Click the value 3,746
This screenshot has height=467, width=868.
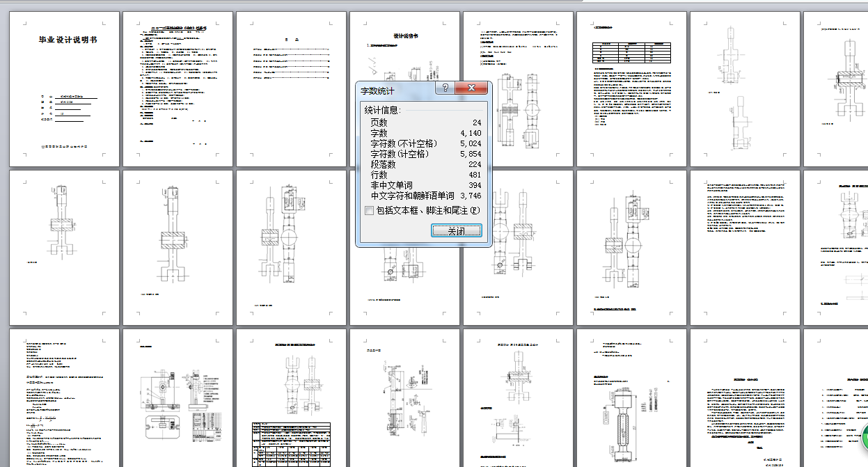471,196
